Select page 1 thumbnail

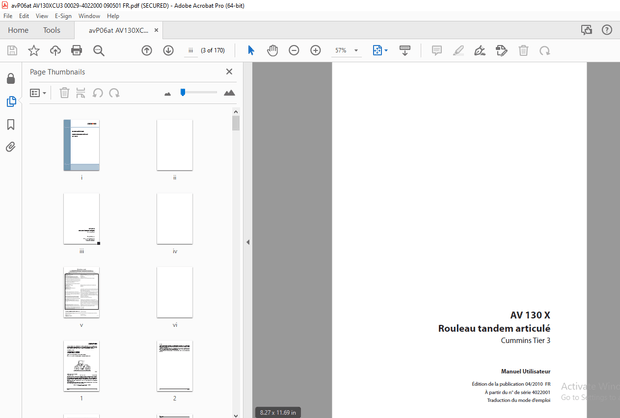[81, 366]
